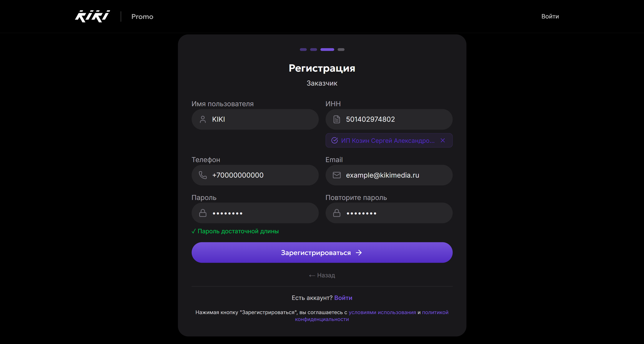The height and width of the screenshot is (344, 644).
Task: Click the envelope icon in Email field
Action: click(x=337, y=175)
